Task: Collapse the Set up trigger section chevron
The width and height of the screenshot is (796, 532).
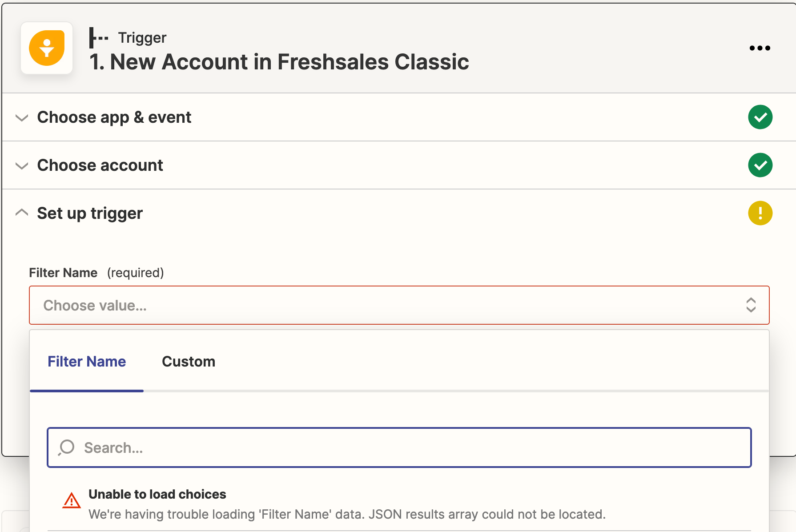Action: [x=22, y=213]
